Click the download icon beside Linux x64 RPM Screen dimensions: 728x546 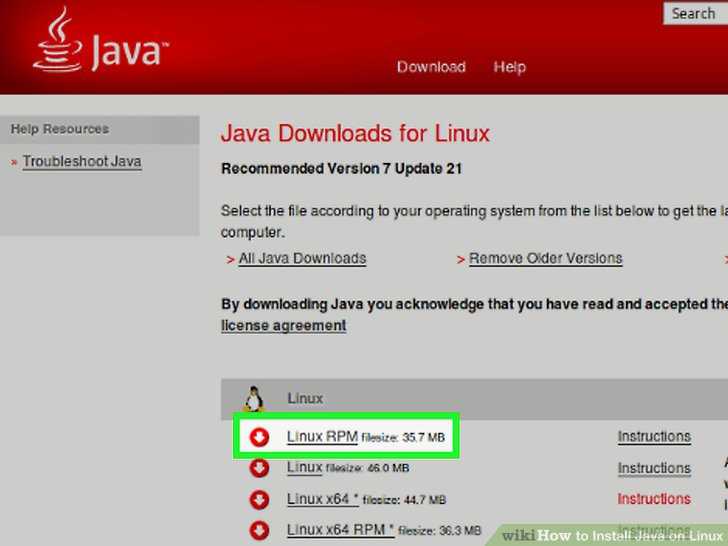pyautogui.click(x=259, y=530)
